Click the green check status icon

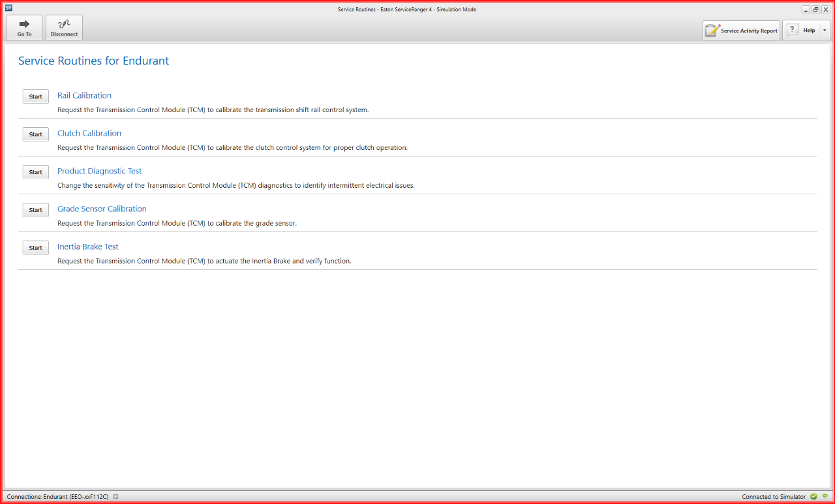click(x=813, y=497)
